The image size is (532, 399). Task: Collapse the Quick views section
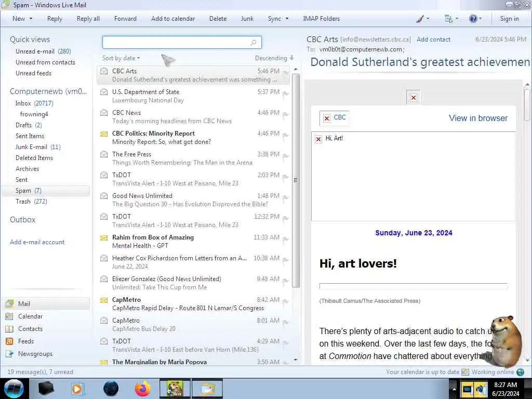pyautogui.click(x=30, y=39)
